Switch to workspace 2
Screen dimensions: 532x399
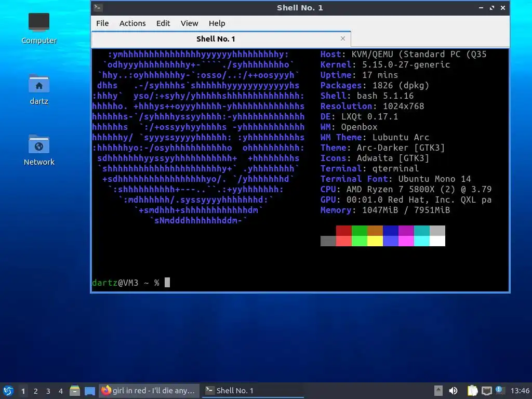[36, 391]
